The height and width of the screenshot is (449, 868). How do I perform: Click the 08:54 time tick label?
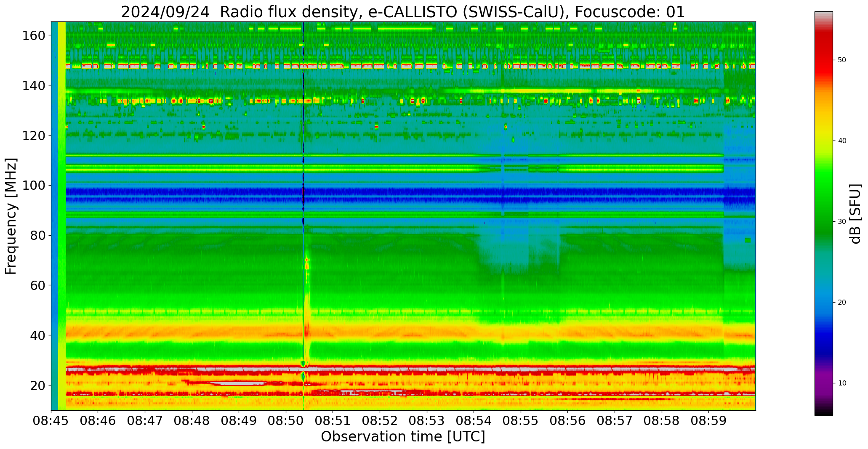click(474, 421)
